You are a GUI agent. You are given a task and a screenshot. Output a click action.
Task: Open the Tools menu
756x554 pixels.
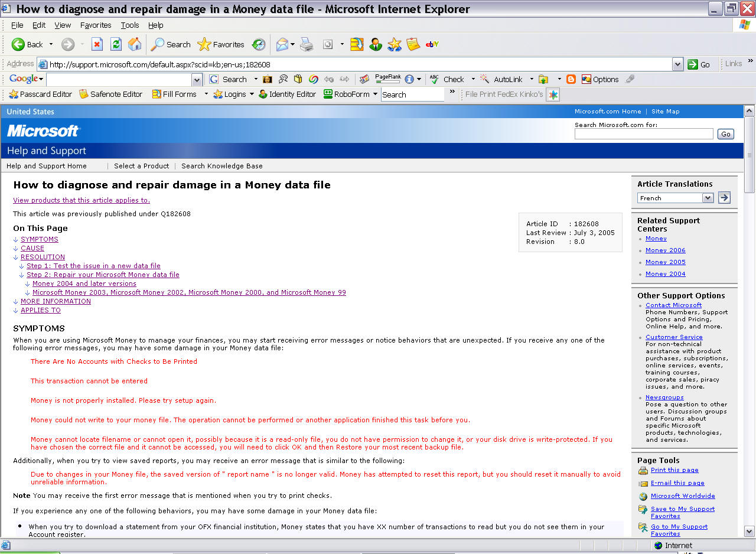pos(130,25)
